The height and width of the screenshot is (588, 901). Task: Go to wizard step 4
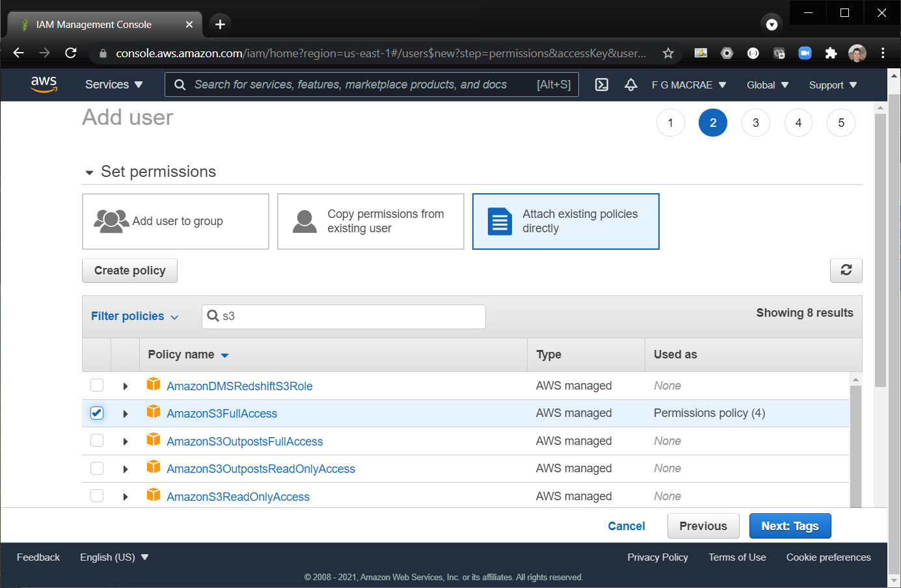(x=798, y=123)
